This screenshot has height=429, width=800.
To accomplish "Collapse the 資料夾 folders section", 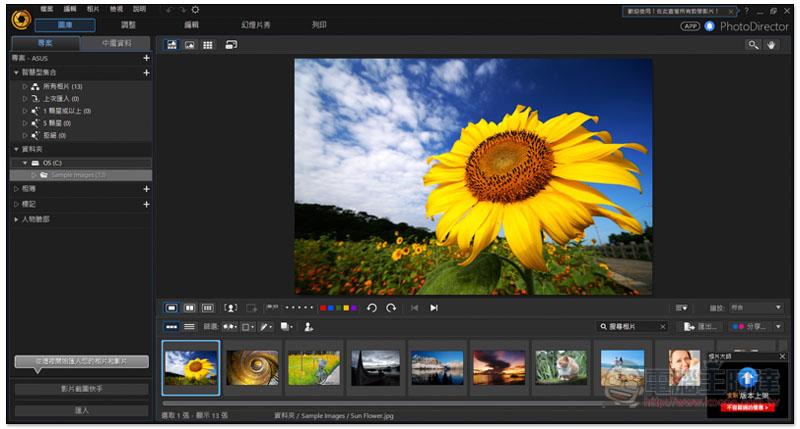I will (x=16, y=149).
